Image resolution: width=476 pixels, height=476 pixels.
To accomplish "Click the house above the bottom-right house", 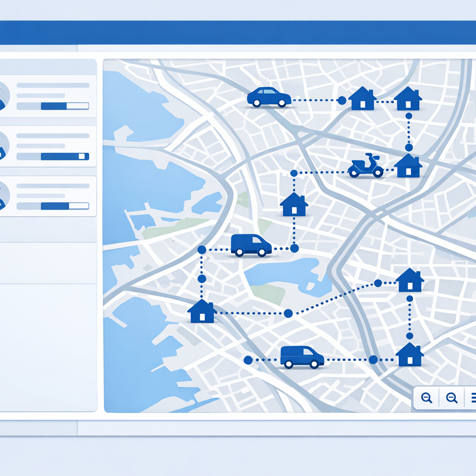I will [410, 280].
